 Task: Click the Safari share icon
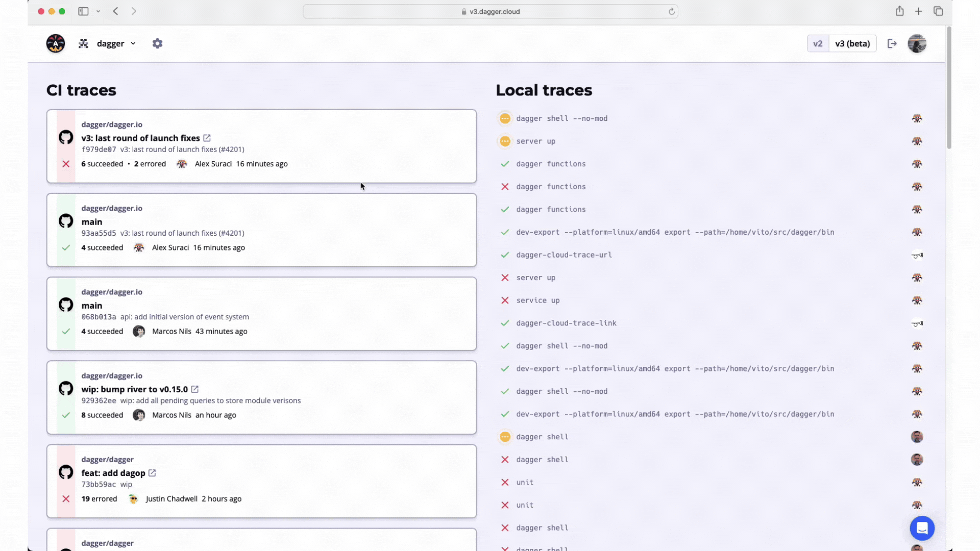tap(899, 11)
